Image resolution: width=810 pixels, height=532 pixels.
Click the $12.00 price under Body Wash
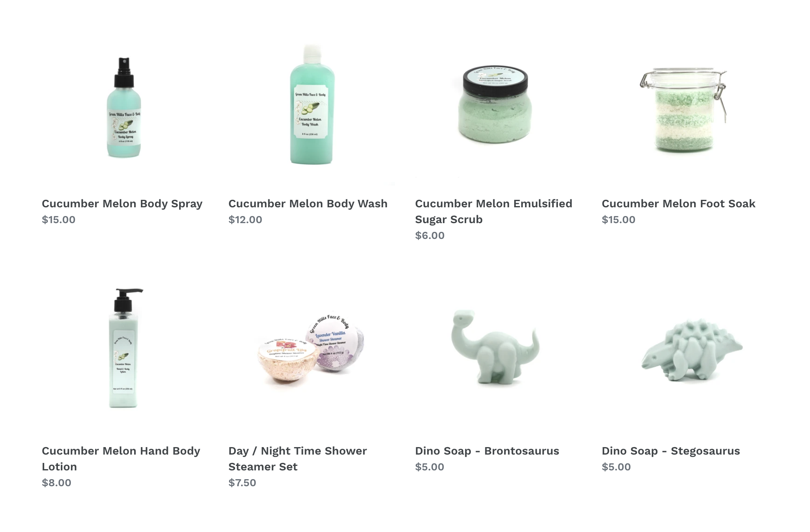point(245,220)
